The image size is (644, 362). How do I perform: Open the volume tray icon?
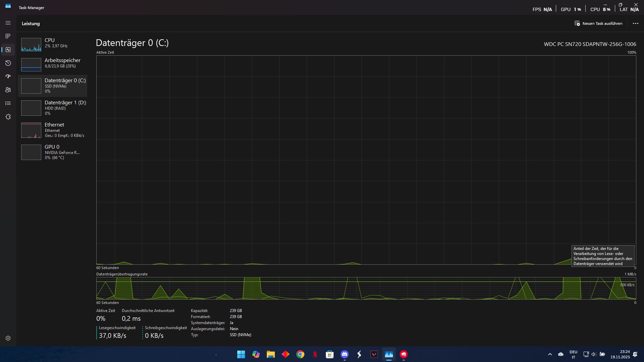(594, 354)
